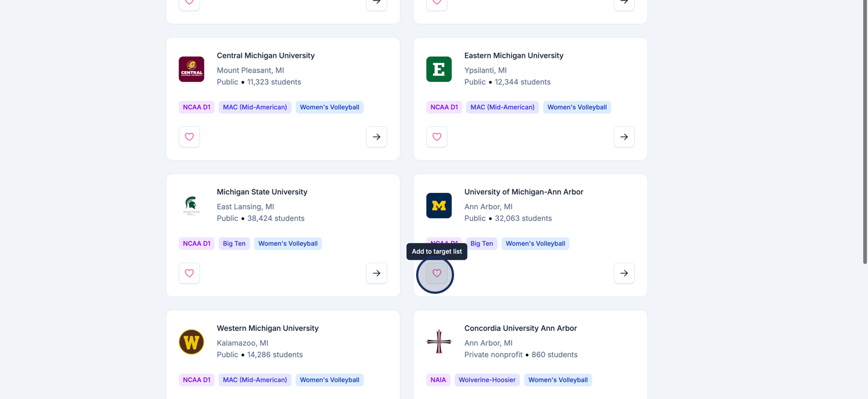Open Eastern Michigan University details arrow
Viewport: 868px width, 399px height.
[x=624, y=137]
